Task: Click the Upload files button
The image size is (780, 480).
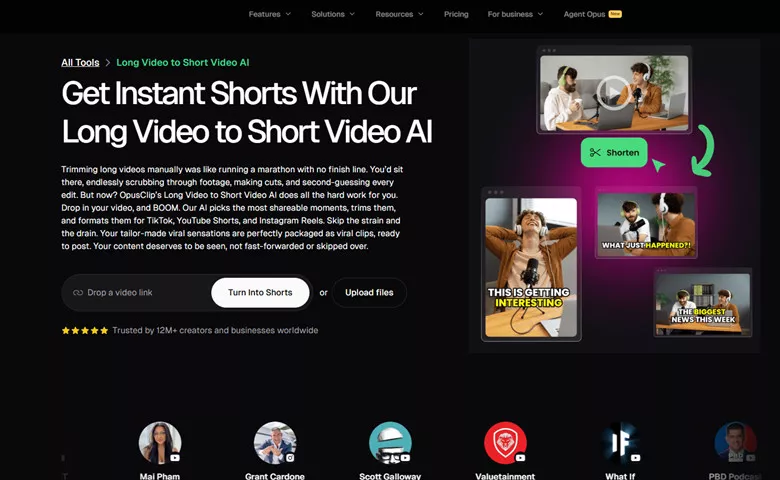Action: pos(369,292)
